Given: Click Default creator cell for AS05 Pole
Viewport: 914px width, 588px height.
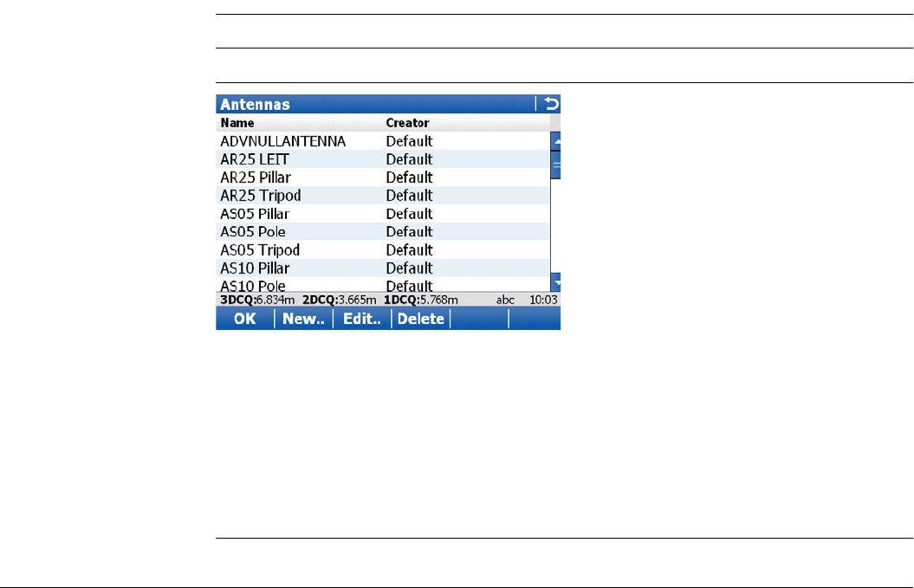Looking at the screenshot, I should point(409,232).
